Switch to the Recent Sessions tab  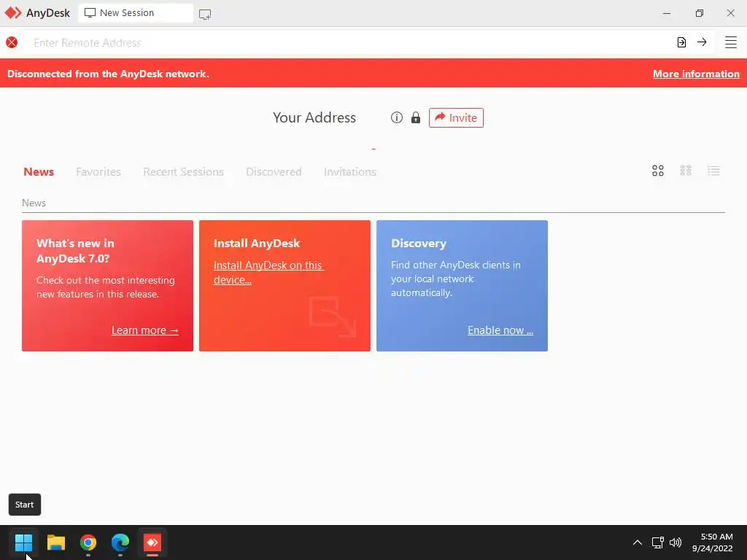(x=183, y=172)
